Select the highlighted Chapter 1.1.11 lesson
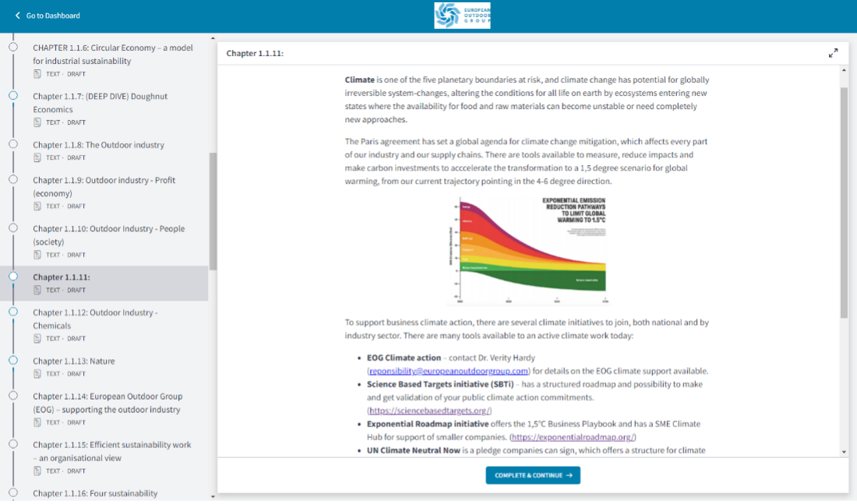 click(x=104, y=283)
